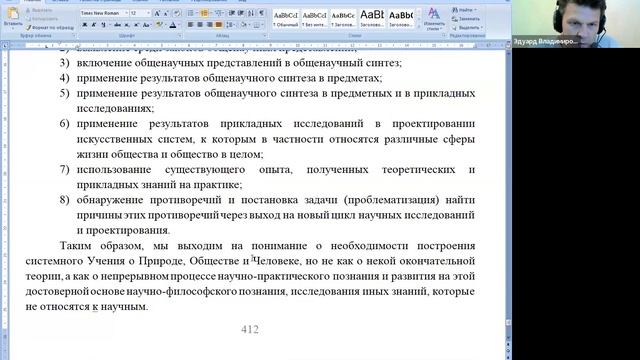The image size is (640, 360).
Task: Open the Styles group dialog launcher
Action: [444, 36]
